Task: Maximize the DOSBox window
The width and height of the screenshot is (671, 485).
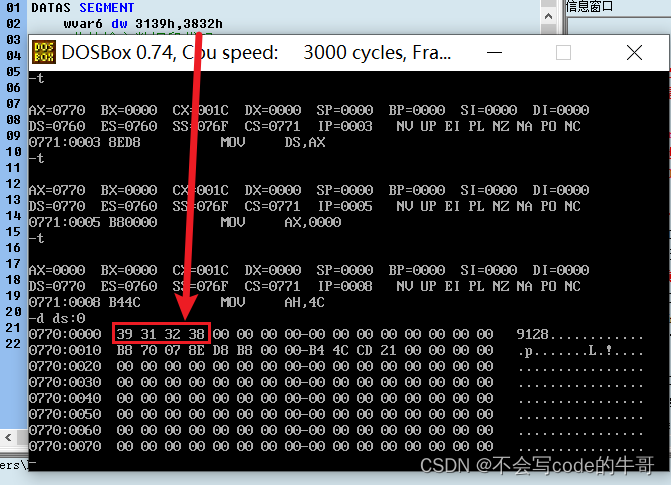Action: (563, 53)
